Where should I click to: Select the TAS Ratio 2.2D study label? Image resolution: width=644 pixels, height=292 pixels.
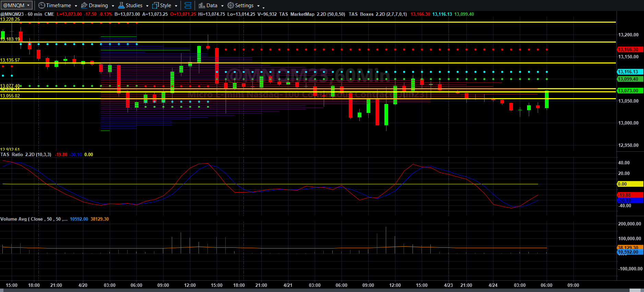[x=26, y=154]
